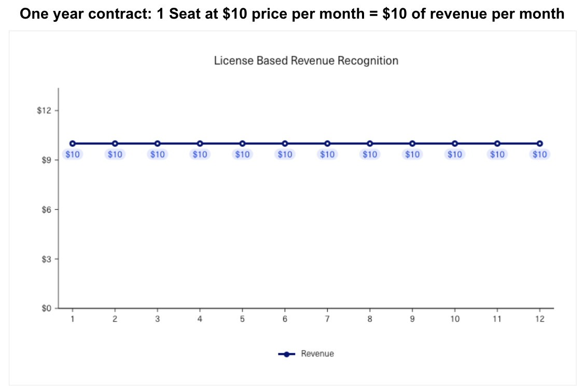Click the data point above month 8
585x392 pixels.
click(370, 144)
